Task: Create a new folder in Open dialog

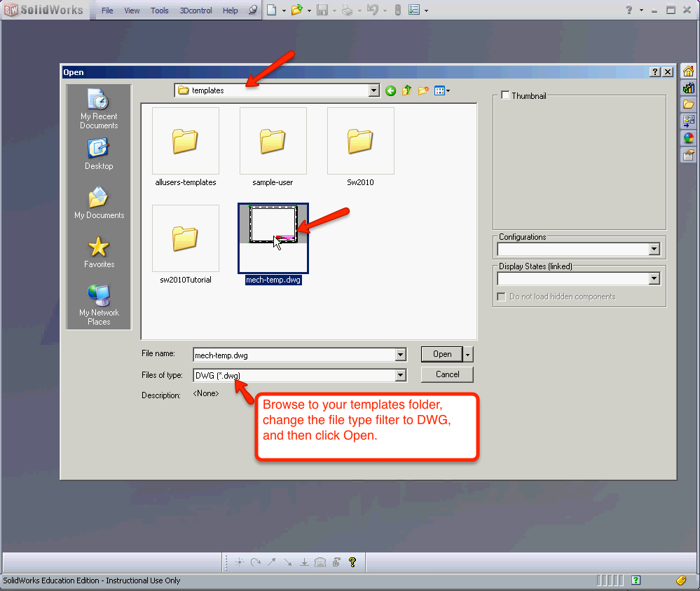Action: coord(423,90)
